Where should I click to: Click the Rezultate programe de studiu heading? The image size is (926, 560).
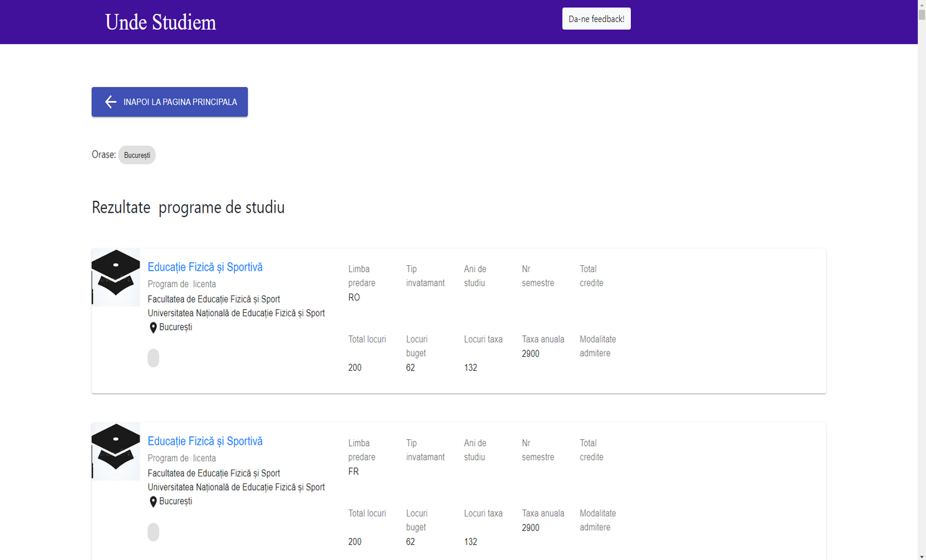(188, 207)
